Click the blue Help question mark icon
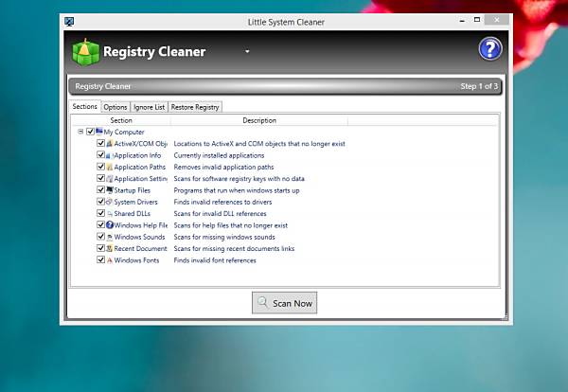 (490, 49)
